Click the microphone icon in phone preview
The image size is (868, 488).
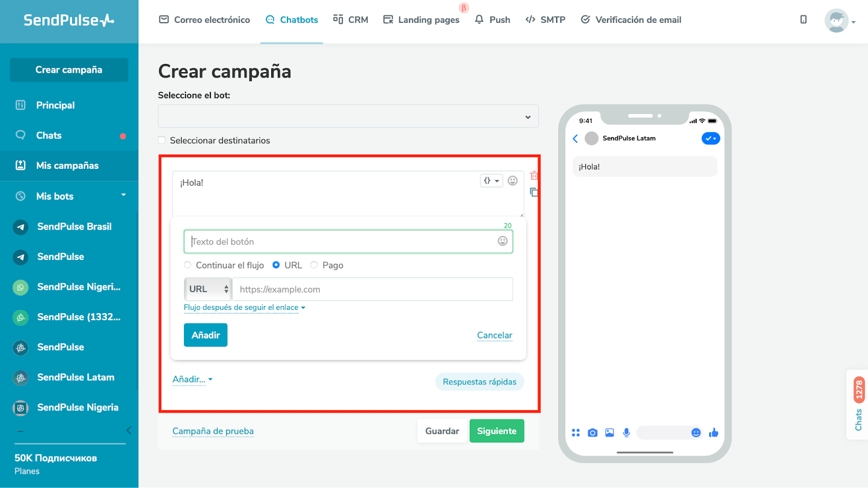[627, 433]
